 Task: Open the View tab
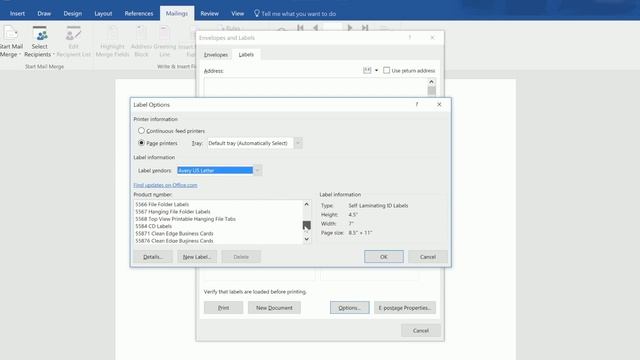point(238,13)
